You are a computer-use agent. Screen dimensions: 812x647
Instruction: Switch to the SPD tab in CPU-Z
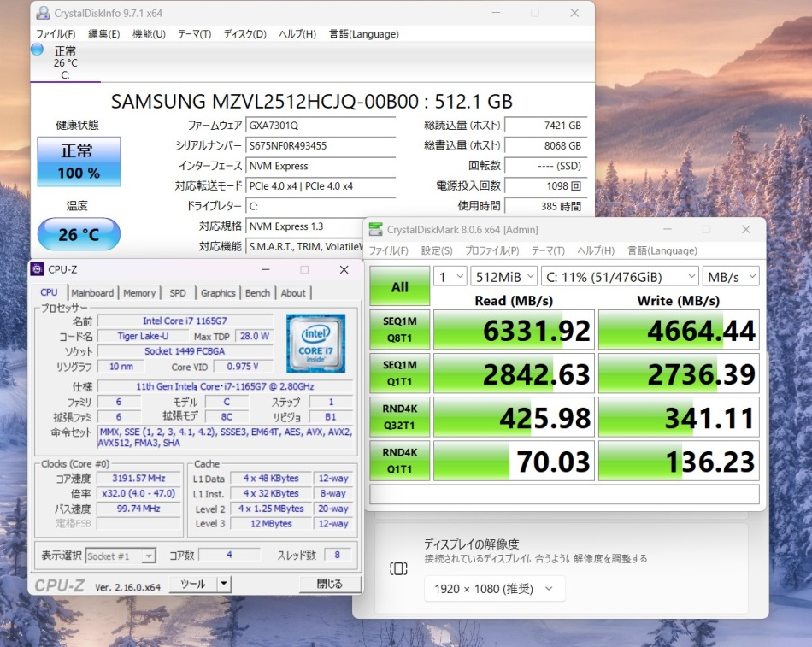(178, 292)
